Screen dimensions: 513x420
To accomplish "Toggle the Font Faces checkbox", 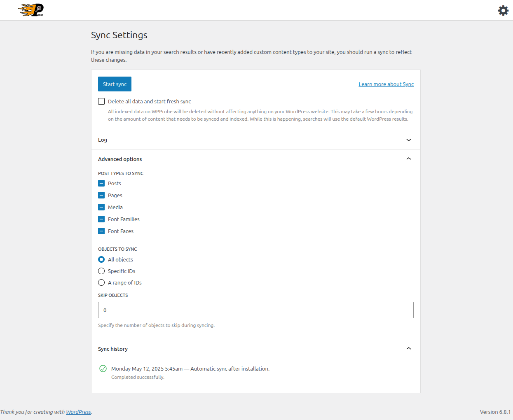I will (x=101, y=231).
